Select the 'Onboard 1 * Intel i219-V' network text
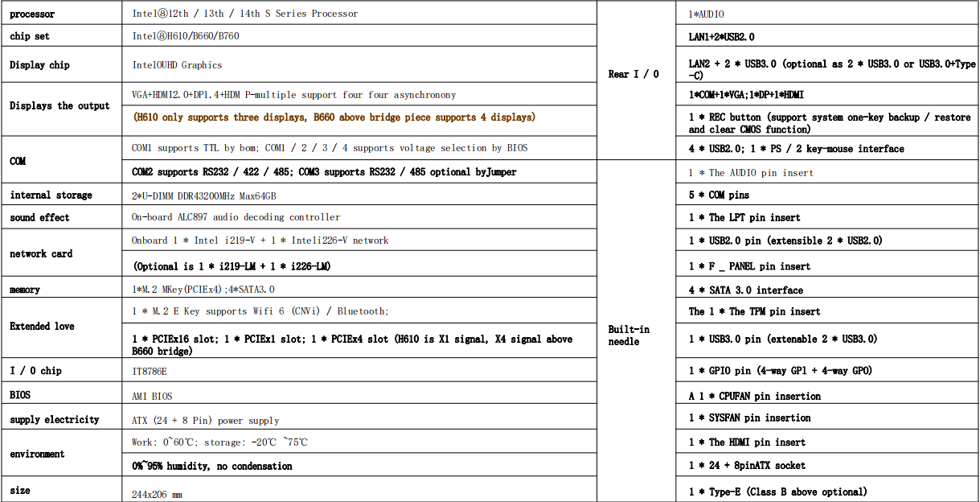This screenshot has width=980, height=502. pyautogui.click(x=260, y=241)
